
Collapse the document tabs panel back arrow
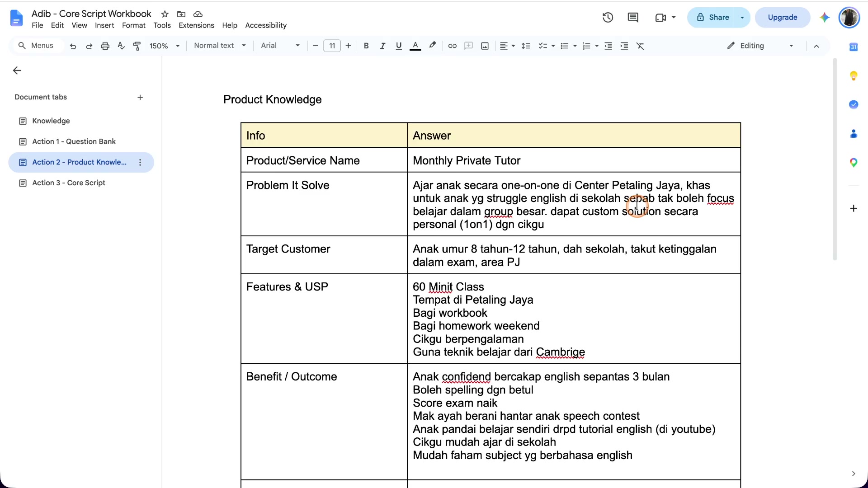point(17,70)
